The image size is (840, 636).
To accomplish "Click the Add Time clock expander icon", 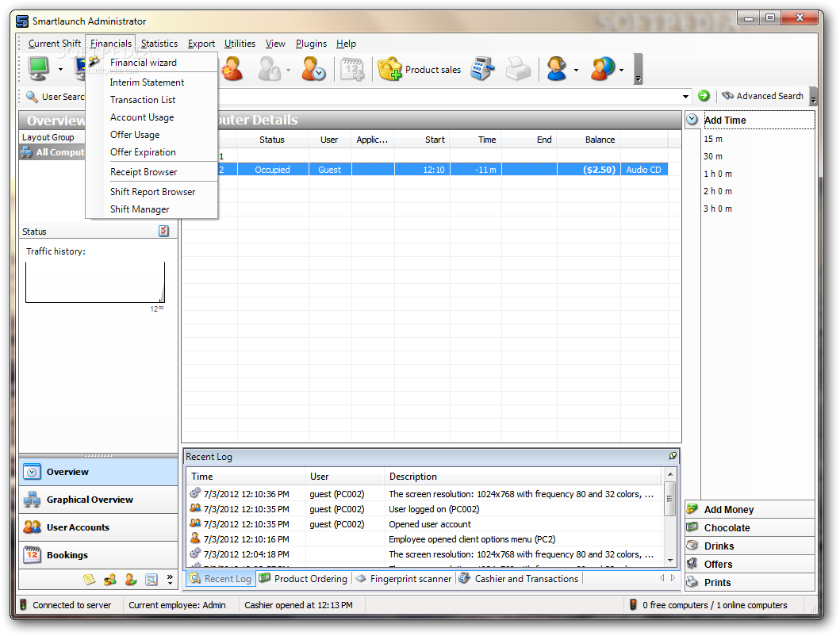I will click(692, 120).
